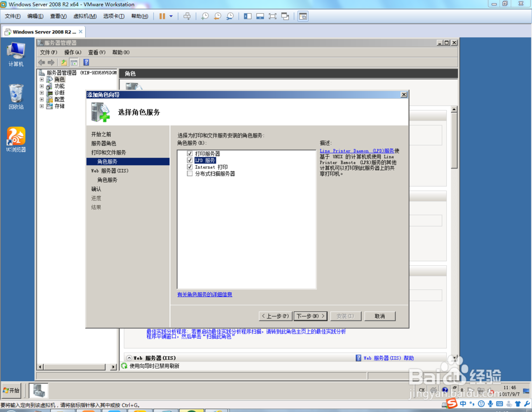
Task: Open Server Manager 操作(A) menu
Action: [x=72, y=52]
